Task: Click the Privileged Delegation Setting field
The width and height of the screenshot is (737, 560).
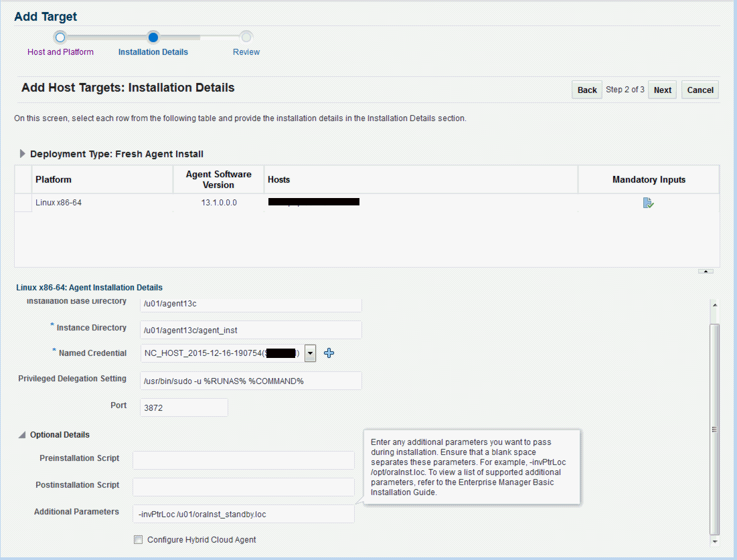Action: click(x=251, y=381)
